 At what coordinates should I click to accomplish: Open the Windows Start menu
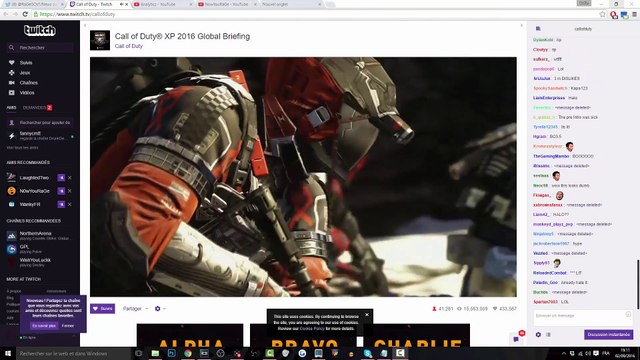[8, 353]
